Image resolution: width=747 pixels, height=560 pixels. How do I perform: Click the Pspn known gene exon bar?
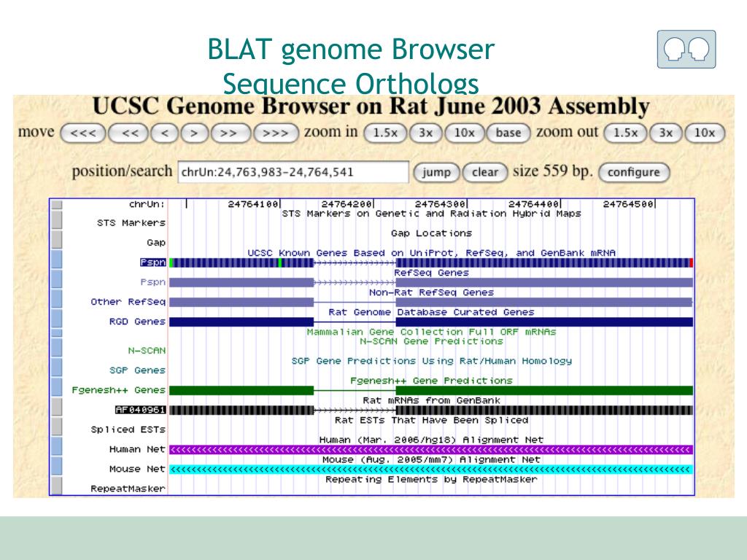pyautogui.click(x=431, y=262)
